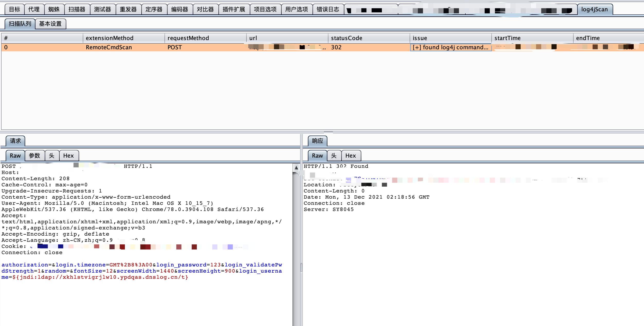
Task: Open the log4jScan tab
Action: click(594, 9)
